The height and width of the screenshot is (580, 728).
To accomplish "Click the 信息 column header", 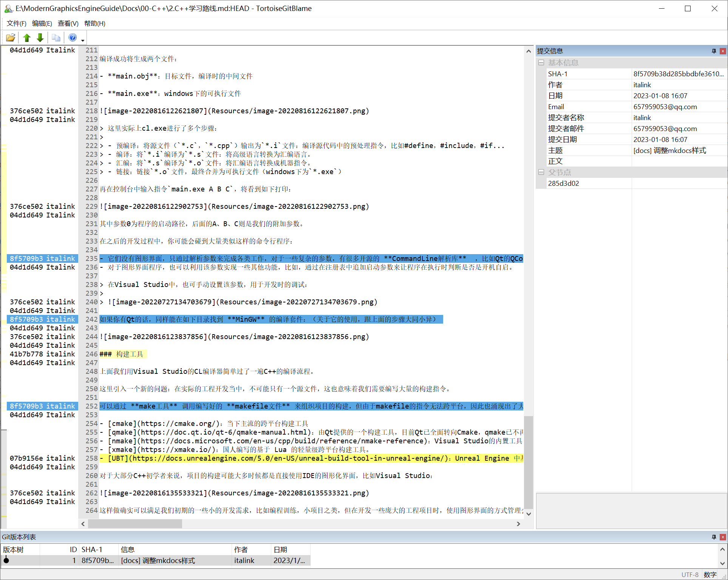I will tap(127, 550).
